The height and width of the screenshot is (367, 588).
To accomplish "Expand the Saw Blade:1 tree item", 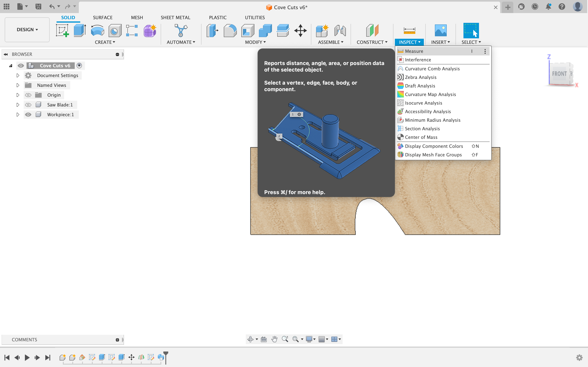I will click(17, 104).
